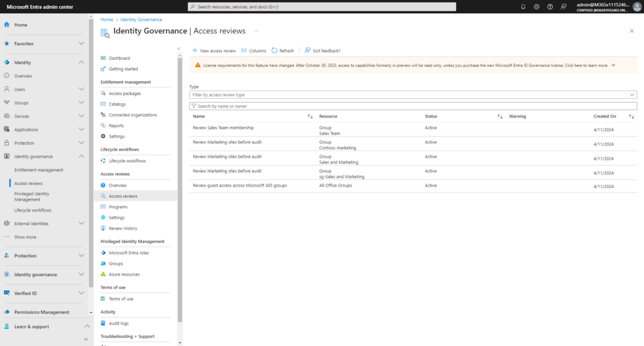Click the Getting started icon
This screenshot has height=346, width=644.
click(103, 69)
